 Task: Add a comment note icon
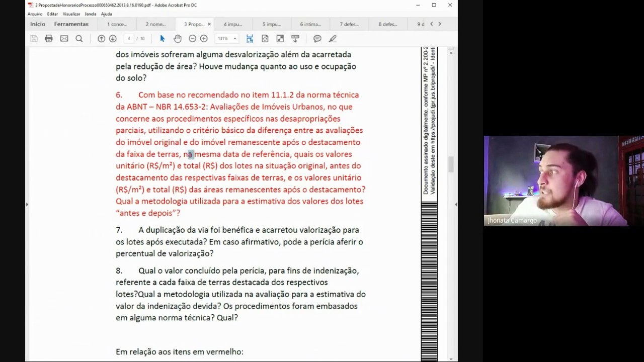[x=317, y=39]
